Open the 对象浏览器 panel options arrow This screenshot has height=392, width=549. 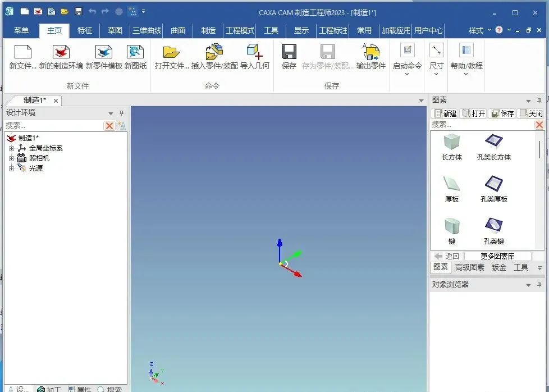pos(528,285)
